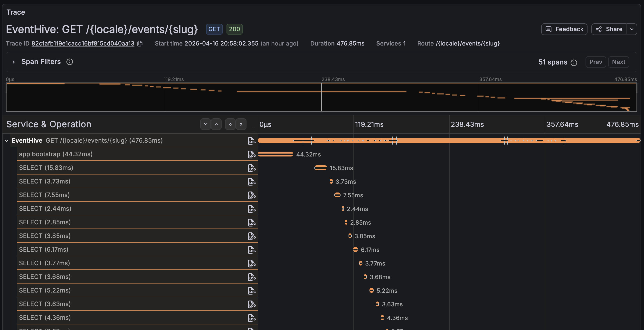Image resolution: width=644 pixels, height=330 pixels.
Task: Open logs for SELECT (5.22ms) span
Action: (252, 291)
